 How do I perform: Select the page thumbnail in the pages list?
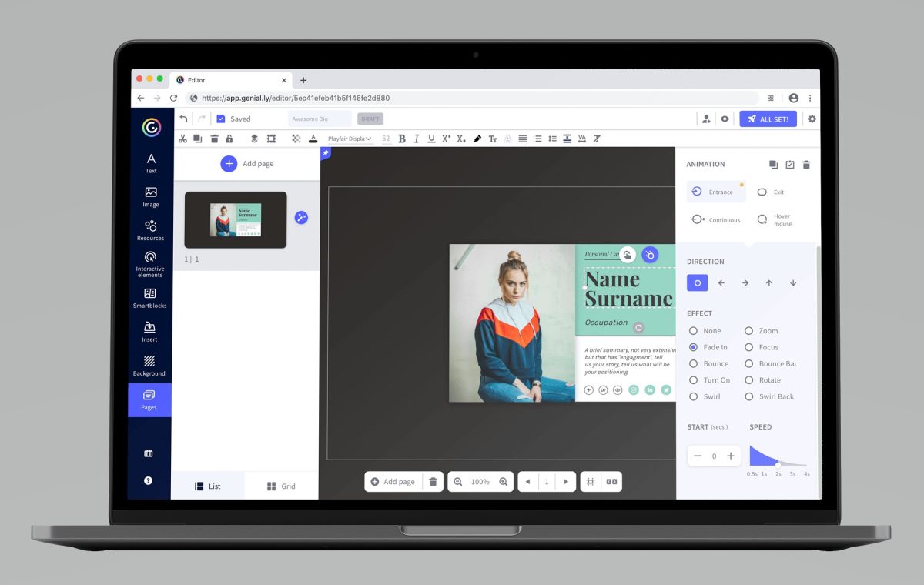tap(235, 219)
